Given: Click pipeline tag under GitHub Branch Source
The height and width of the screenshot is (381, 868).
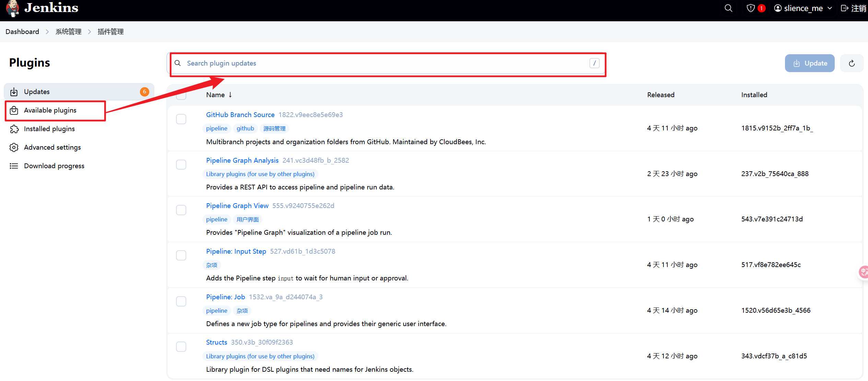Looking at the screenshot, I should click(216, 128).
